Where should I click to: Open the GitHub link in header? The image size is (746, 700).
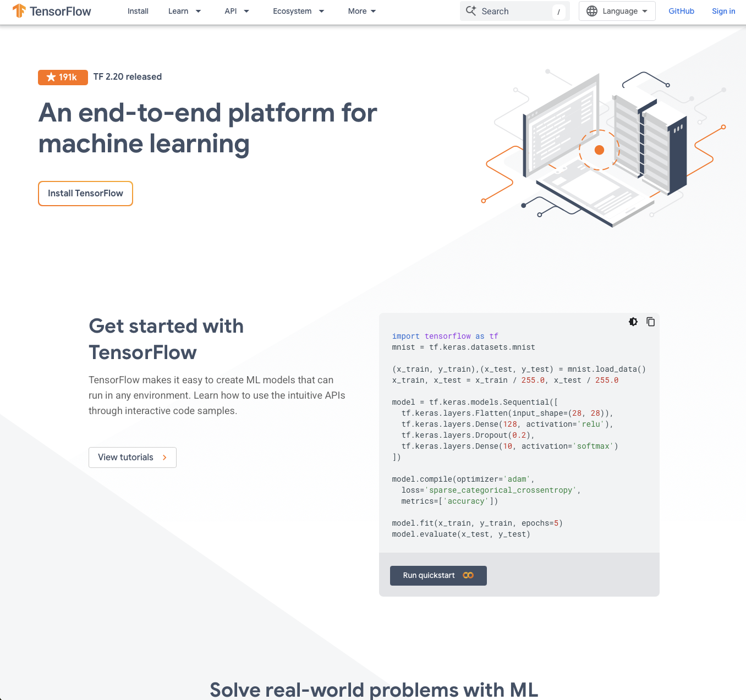click(681, 11)
